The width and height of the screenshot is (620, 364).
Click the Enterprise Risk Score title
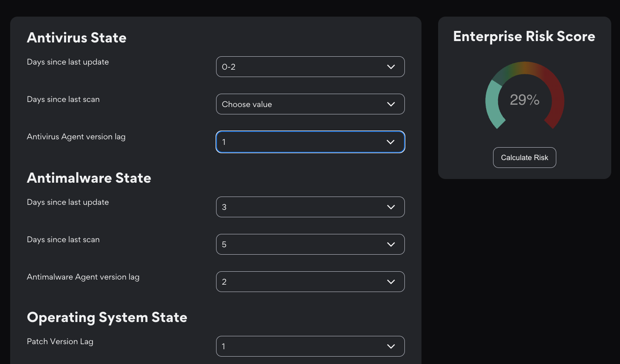click(524, 36)
